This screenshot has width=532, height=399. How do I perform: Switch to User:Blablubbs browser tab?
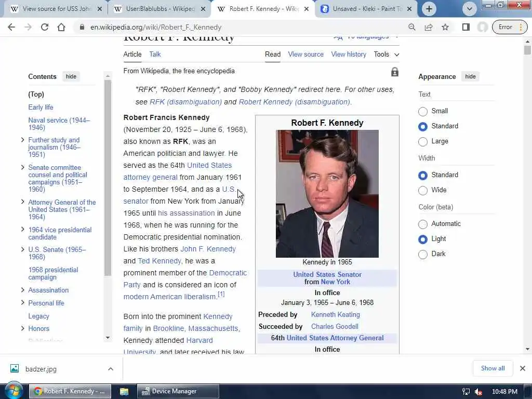(159, 9)
